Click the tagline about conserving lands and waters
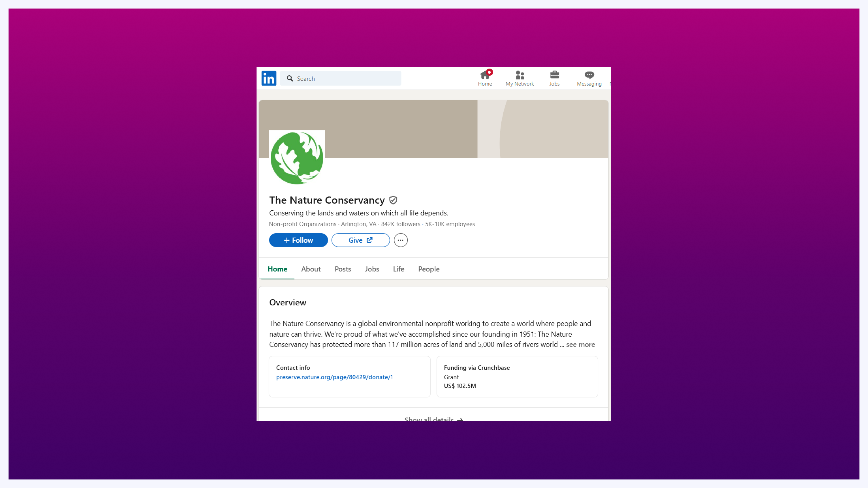 pos(358,213)
